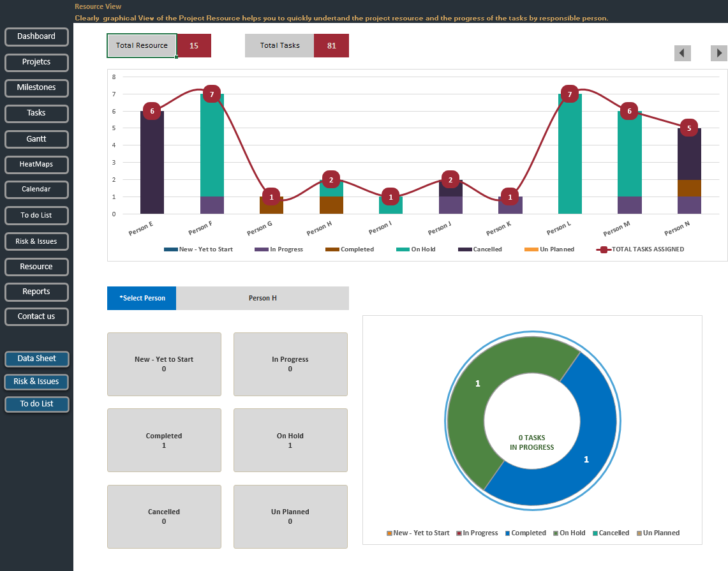Screen dimensions: 728x571
Task: Click the Contact us button
Action: [36, 316]
